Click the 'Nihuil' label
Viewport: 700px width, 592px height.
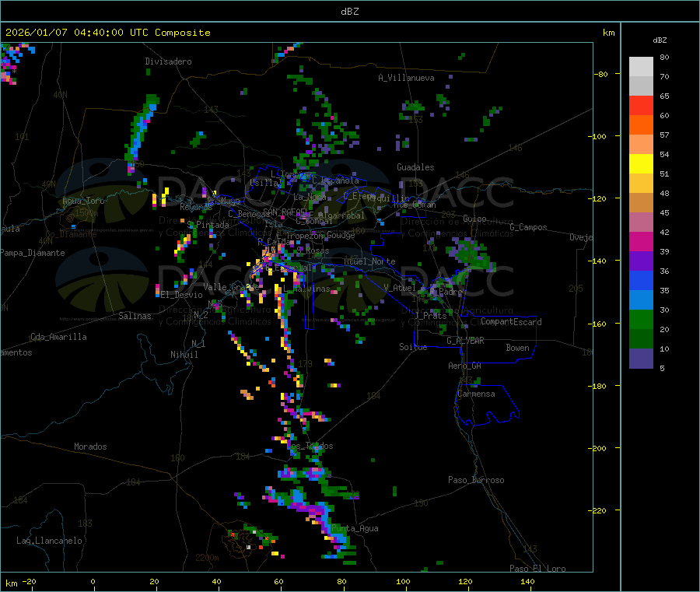click(x=184, y=355)
